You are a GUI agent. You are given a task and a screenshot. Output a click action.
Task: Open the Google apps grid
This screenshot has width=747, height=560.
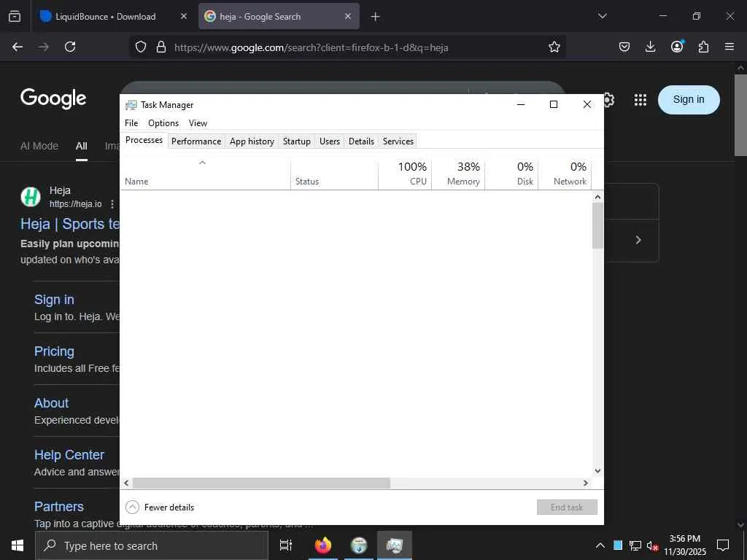[x=640, y=99]
